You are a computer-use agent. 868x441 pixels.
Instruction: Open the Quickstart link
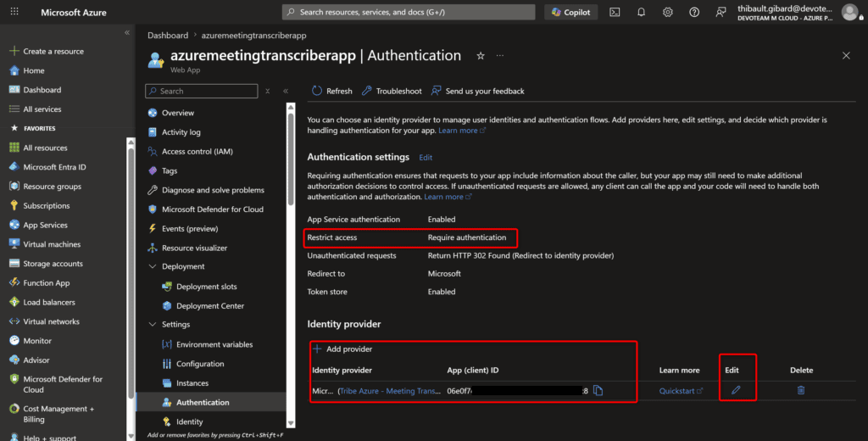coord(681,391)
